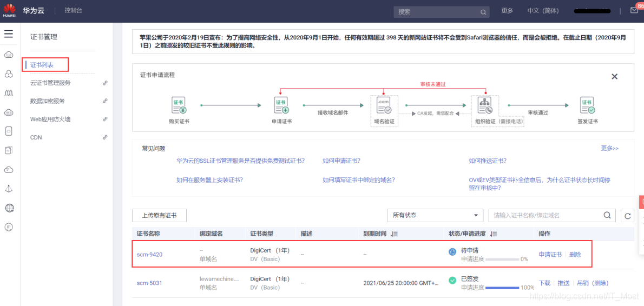Open FAQ about free SSL test certificates
The width and height of the screenshot is (644, 306).
(x=241, y=161)
